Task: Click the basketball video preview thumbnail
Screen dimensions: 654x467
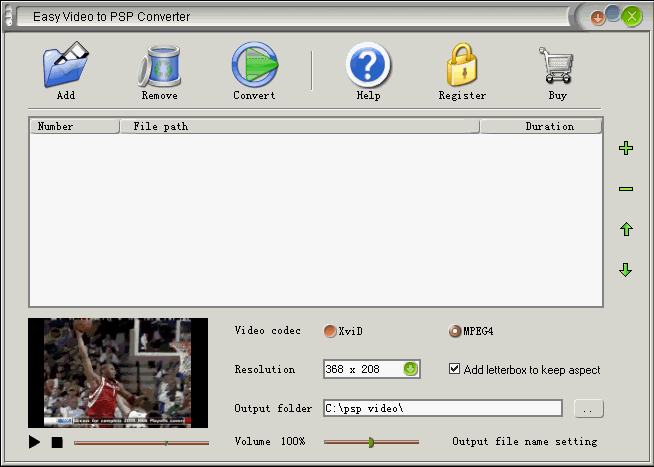Action: 118,373
